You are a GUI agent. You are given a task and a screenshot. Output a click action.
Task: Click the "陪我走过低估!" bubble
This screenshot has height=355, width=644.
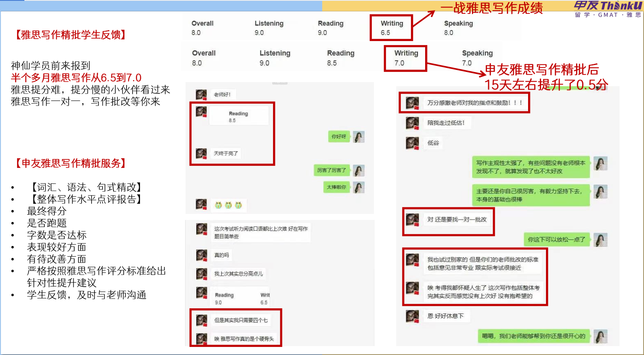(446, 123)
